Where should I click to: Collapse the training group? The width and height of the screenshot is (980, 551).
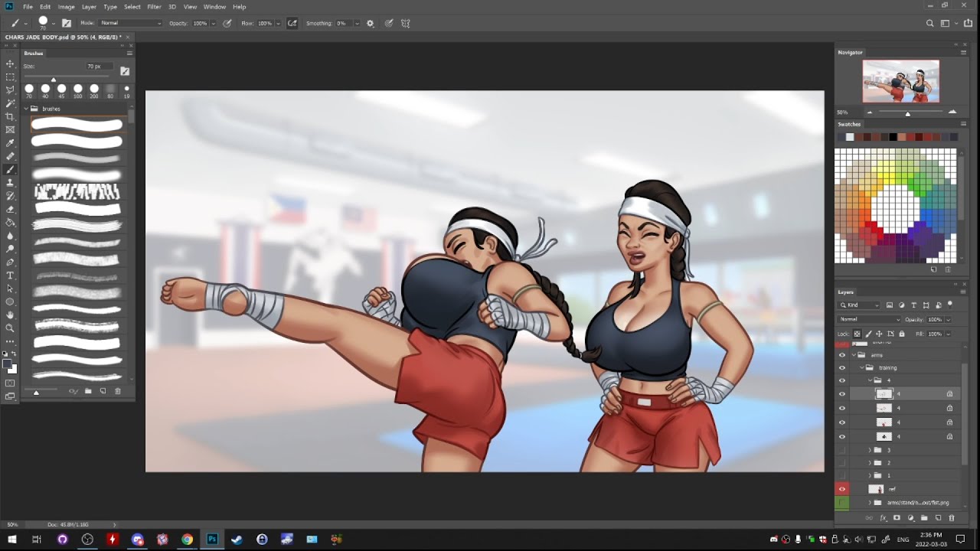[862, 367]
